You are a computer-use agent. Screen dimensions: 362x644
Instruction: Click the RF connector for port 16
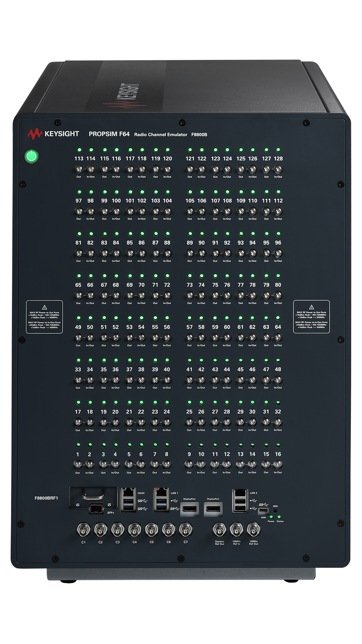(278, 464)
